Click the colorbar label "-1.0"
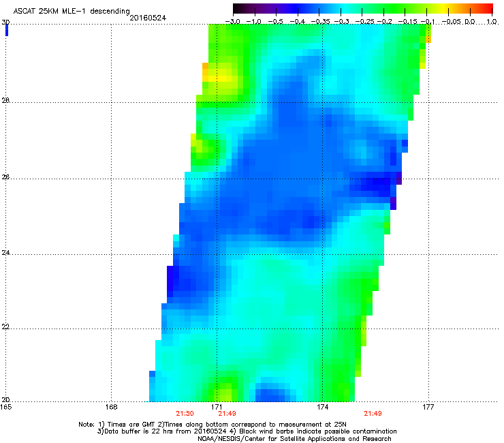Image resolution: width=504 pixels, height=443 pixels. (x=253, y=22)
